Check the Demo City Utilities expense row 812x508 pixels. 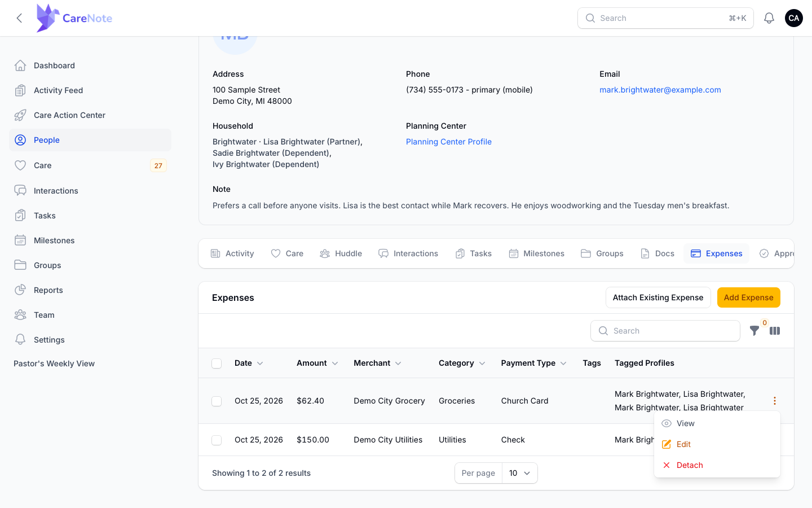217,440
